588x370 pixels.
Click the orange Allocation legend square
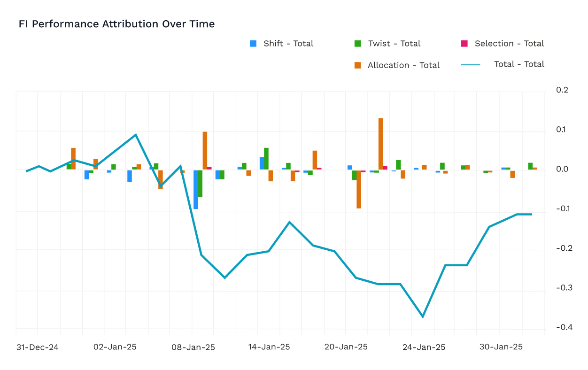tap(358, 65)
